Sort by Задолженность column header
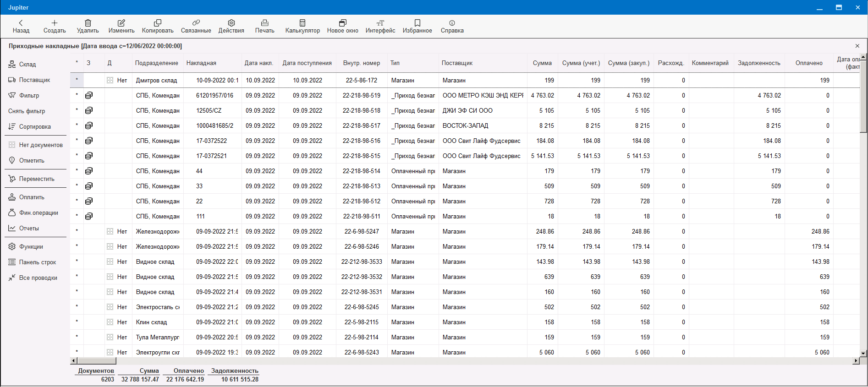 759,63
